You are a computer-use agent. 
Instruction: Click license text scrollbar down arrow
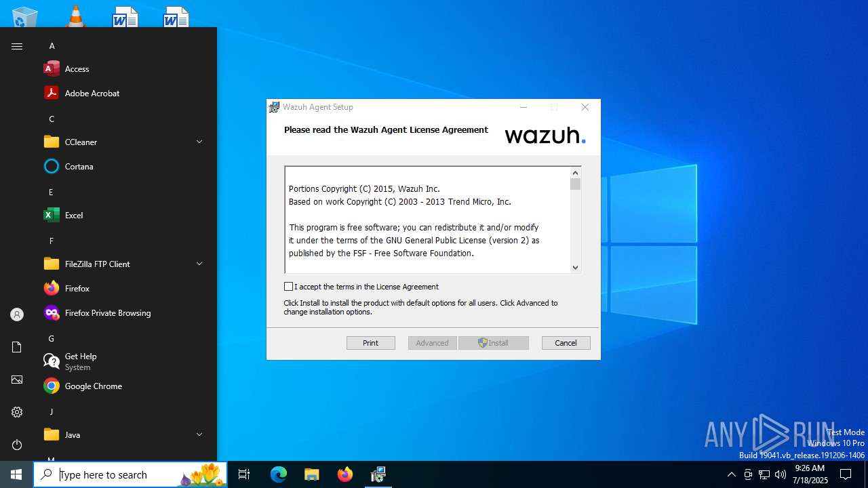[x=575, y=268]
